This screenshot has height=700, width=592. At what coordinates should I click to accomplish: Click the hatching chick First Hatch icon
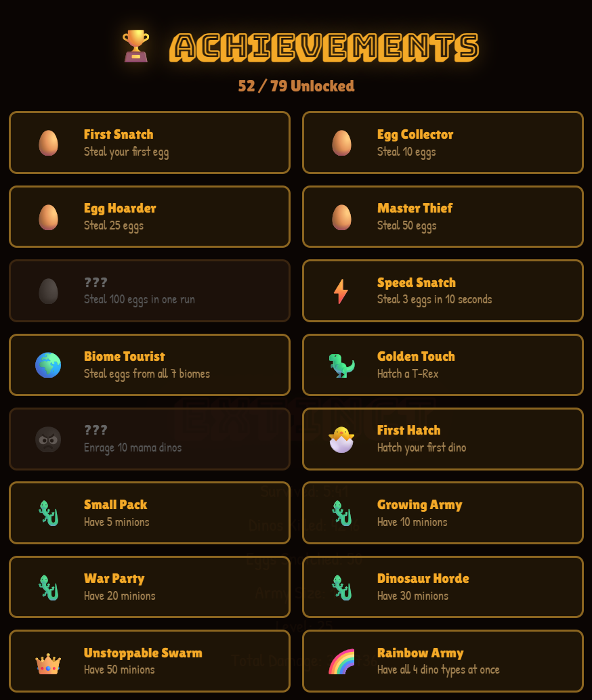(x=341, y=439)
